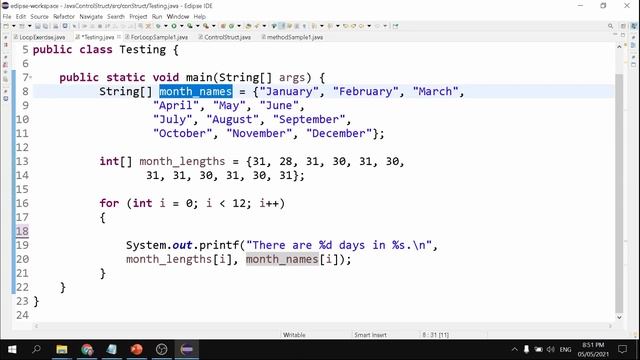Click the highlighted month_names on line 8

196,91
